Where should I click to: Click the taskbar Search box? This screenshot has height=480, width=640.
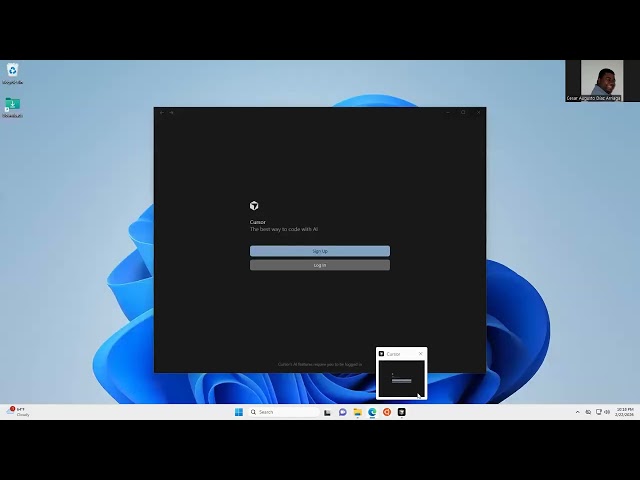pyautogui.click(x=284, y=412)
